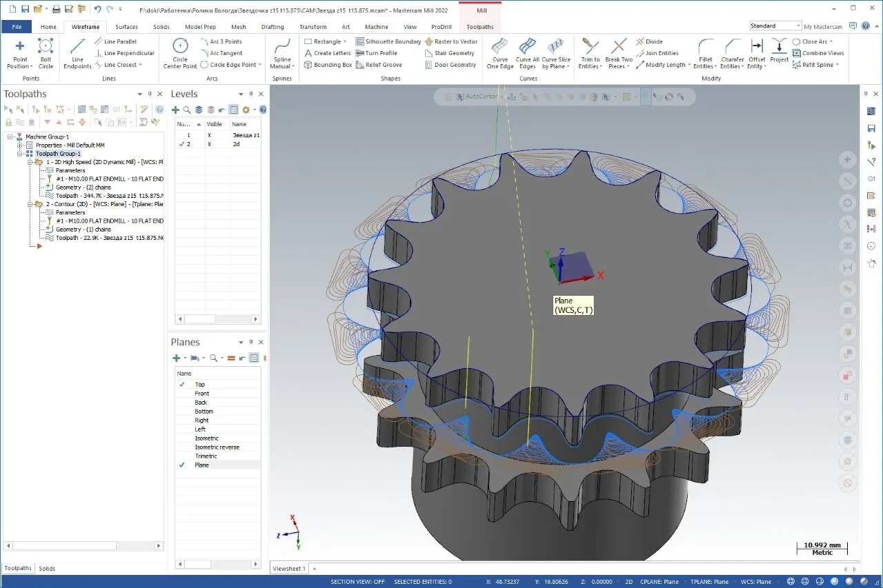Image resolution: width=883 pixels, height=588 pixels.
Task: Open the Toolpaths ribbon tab
Action: (480, 27)
